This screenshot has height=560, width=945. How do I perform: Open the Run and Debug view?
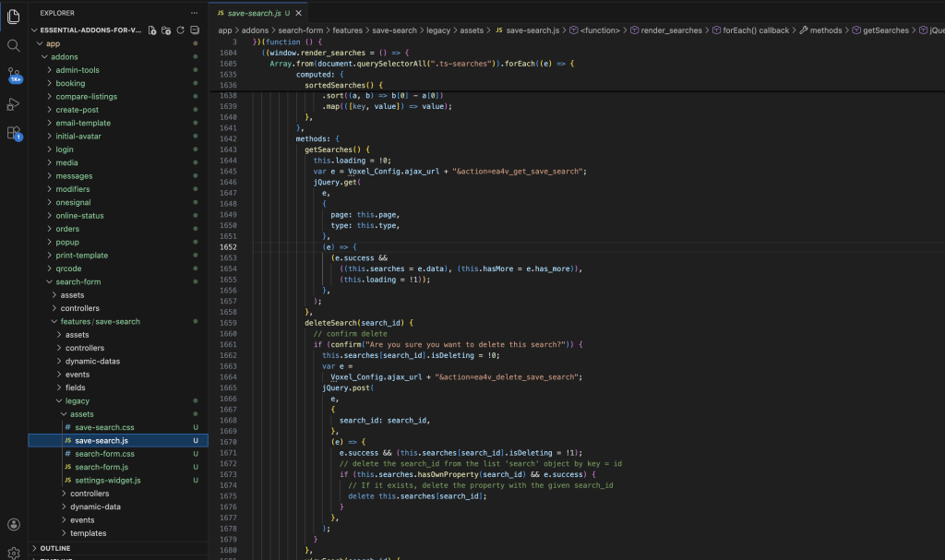[13, 104]
